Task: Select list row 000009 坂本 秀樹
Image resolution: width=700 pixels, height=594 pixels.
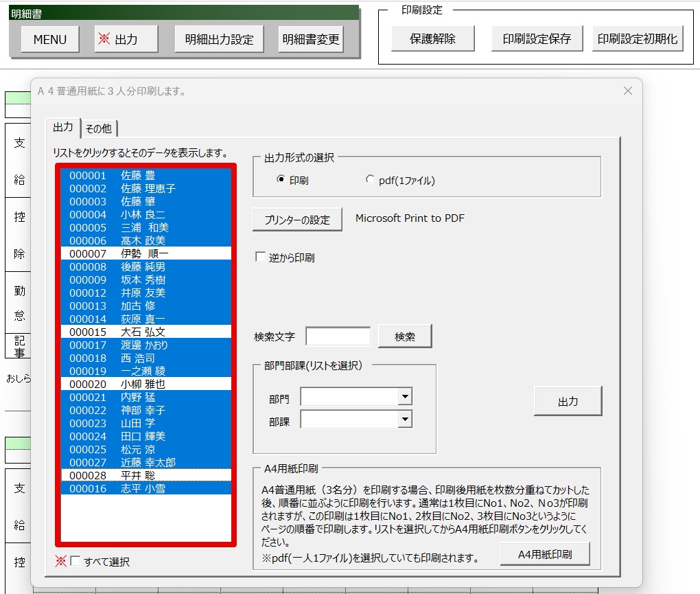Action: [x=146, y=279]
